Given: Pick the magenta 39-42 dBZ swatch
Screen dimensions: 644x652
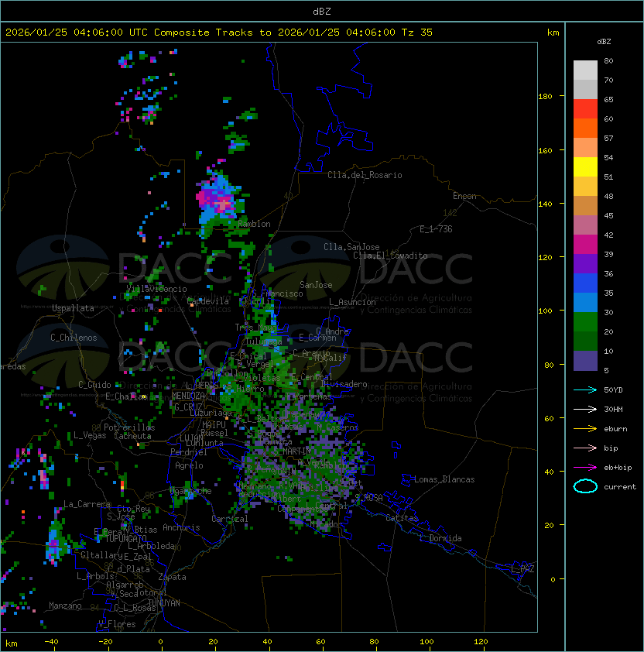Looking at the screenshot, I should pos(585,245).
